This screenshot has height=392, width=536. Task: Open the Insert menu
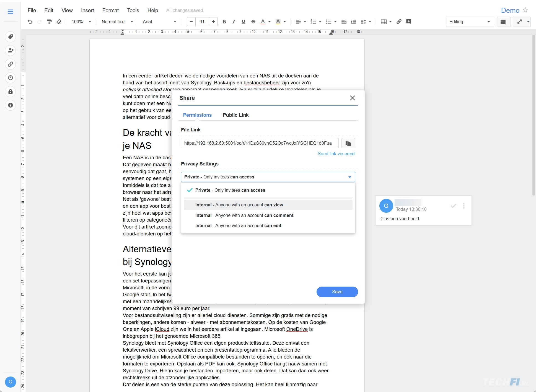[87, 10]
